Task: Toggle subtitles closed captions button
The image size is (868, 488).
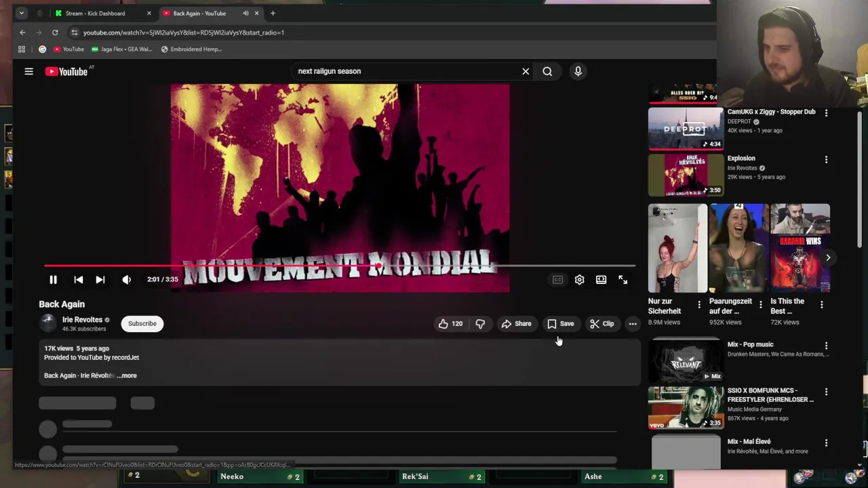Action: coord(557,279)
